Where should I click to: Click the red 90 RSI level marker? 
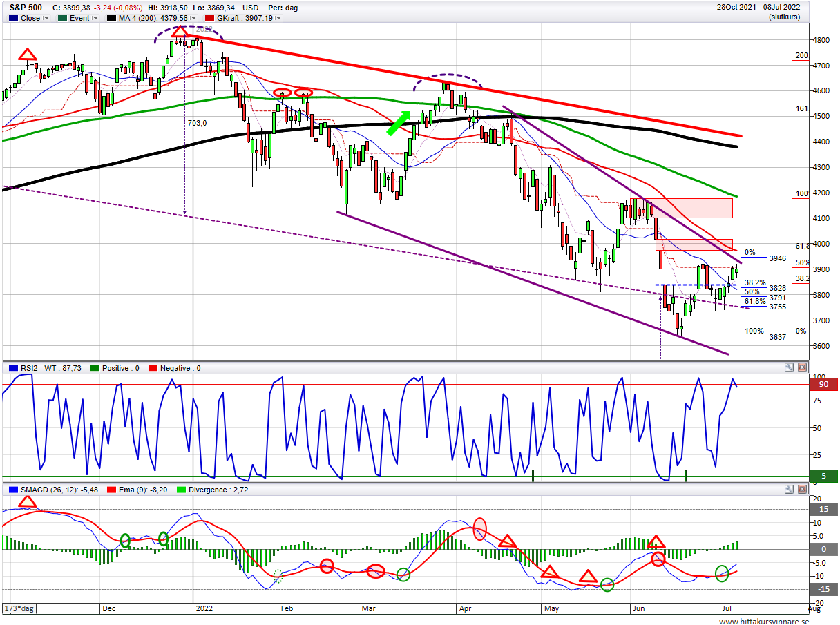(x=822, y=384)
